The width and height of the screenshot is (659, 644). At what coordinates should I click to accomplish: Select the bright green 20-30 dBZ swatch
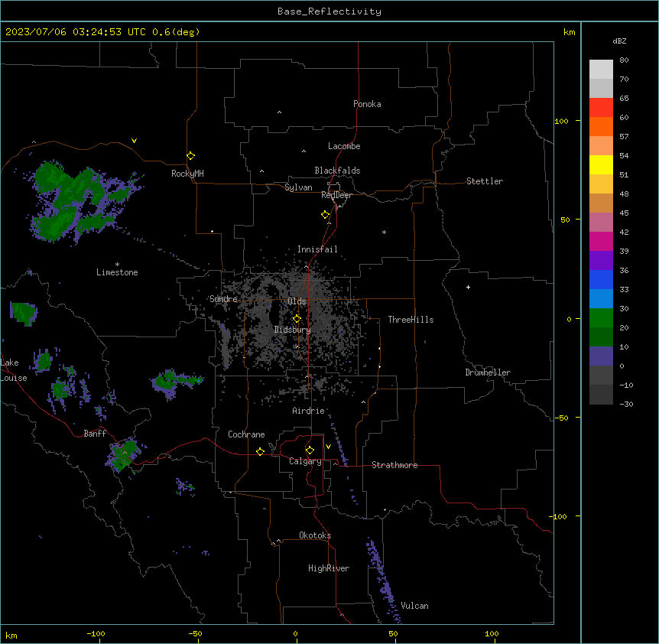601,318
